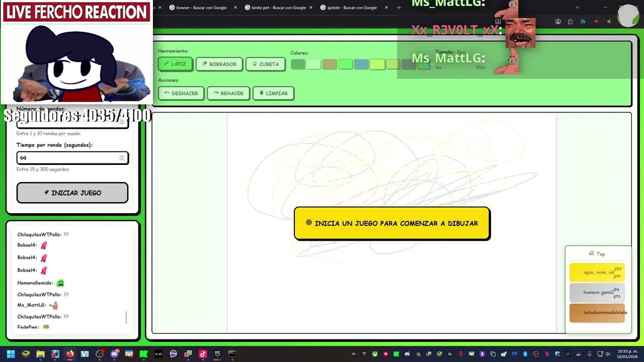The height and width of the screenshot is (362, 644).
Task: Select the Borrador eraser tool
Action: [x=219, y=64]
